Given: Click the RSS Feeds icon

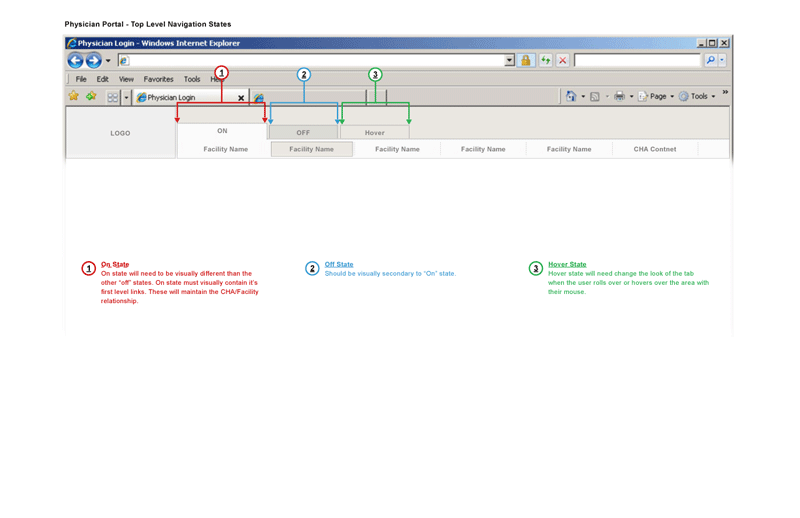Looking at the screenshot, I should 595,96.
